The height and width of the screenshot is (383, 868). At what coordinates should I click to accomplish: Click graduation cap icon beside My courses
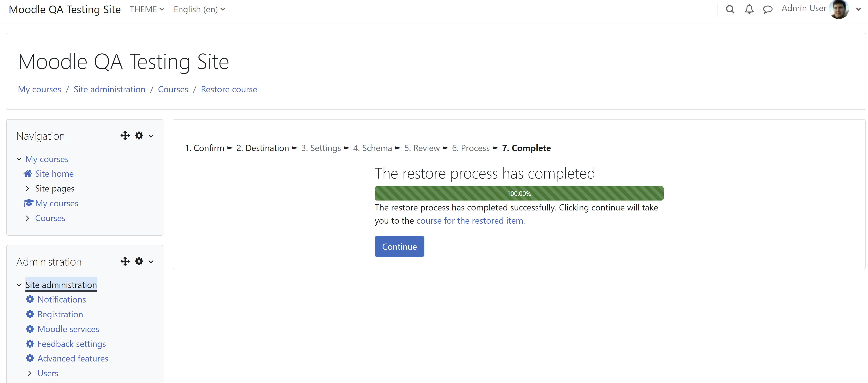point(29,203)
